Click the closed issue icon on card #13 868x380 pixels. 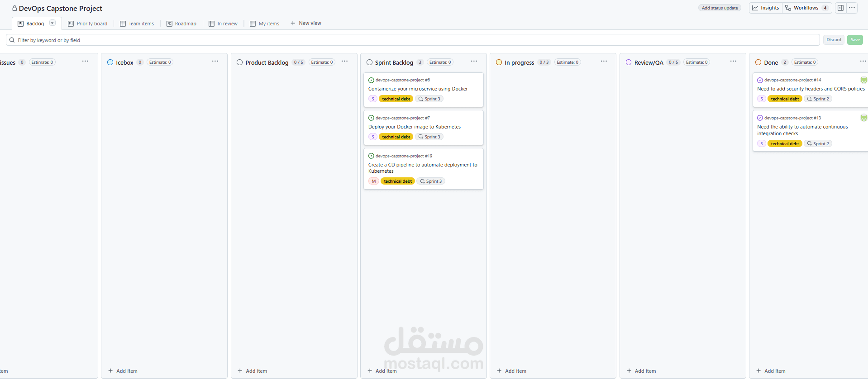tap(760, 118)
